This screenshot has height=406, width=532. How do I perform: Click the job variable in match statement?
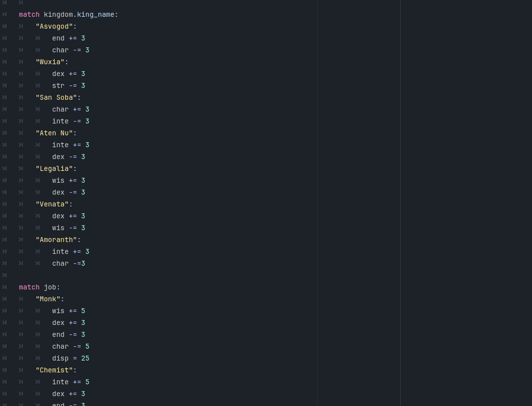[50, 287]
